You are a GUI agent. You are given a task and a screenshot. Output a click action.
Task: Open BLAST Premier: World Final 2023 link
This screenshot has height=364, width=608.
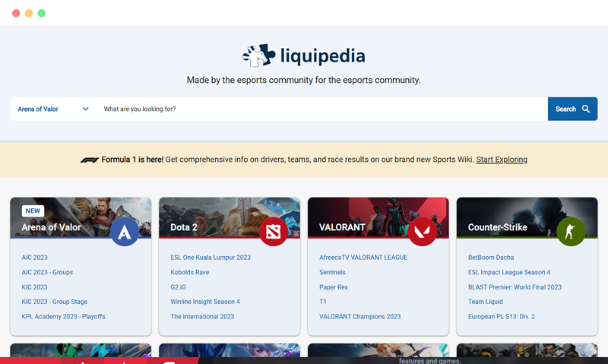tap(515, 286)
